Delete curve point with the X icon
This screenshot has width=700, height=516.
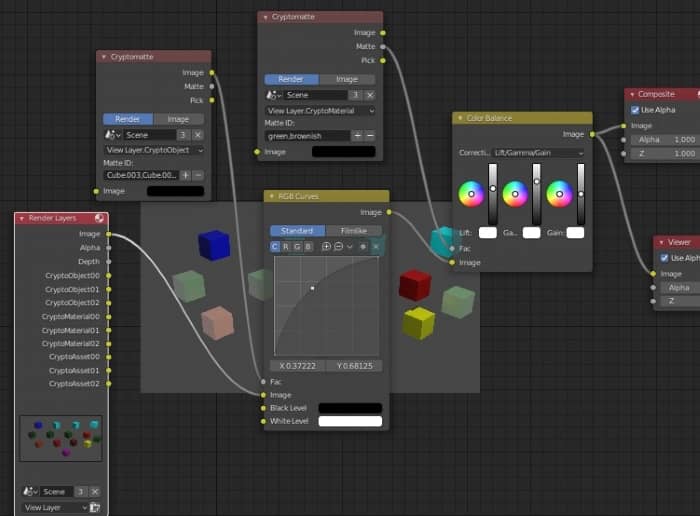(376, 246)
